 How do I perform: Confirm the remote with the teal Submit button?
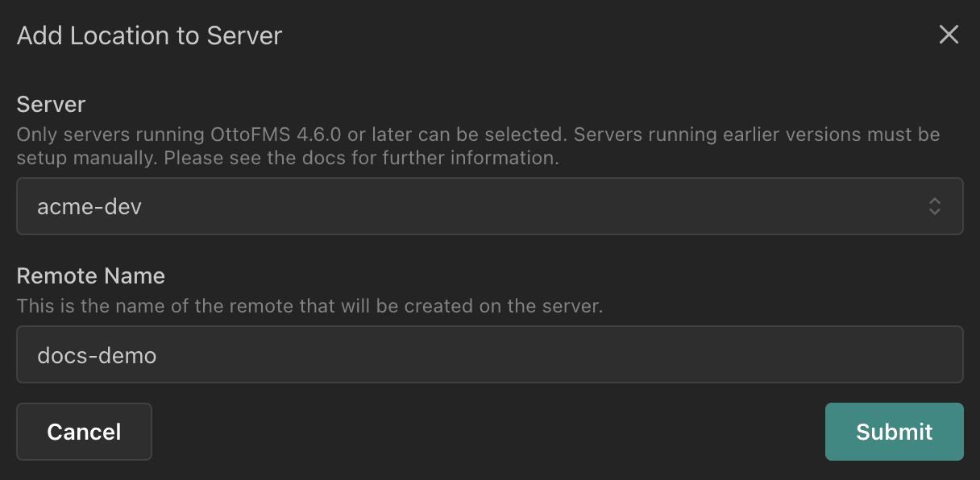point(894,432)
